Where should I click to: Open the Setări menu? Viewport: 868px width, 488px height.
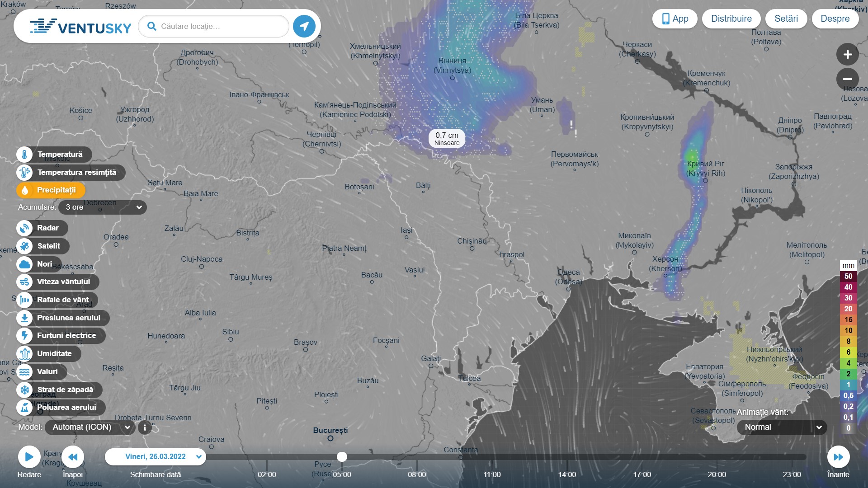786,19
